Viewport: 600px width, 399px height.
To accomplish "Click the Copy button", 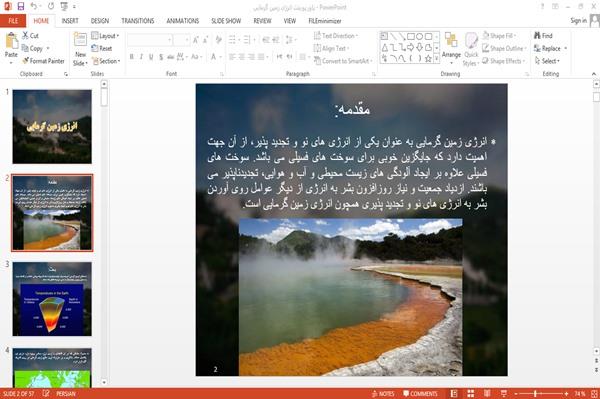I will pos(32,49).
